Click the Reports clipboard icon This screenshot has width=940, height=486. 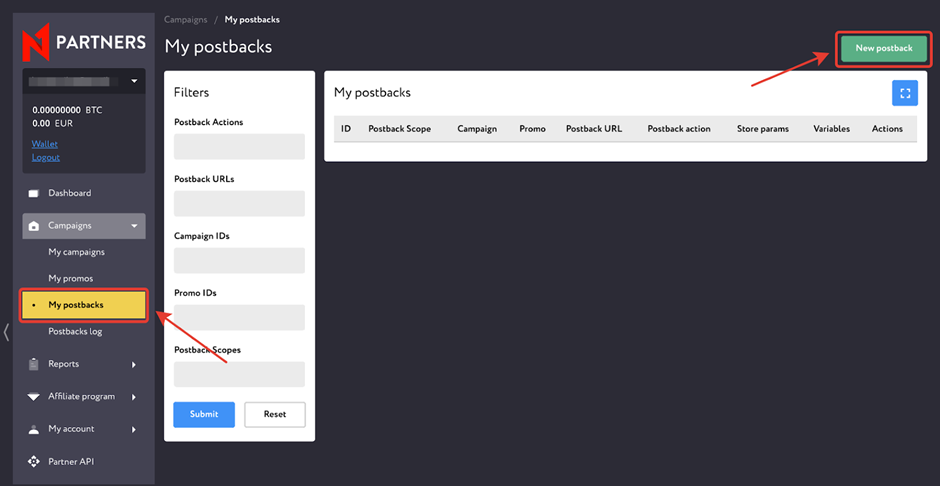[33, 364]
